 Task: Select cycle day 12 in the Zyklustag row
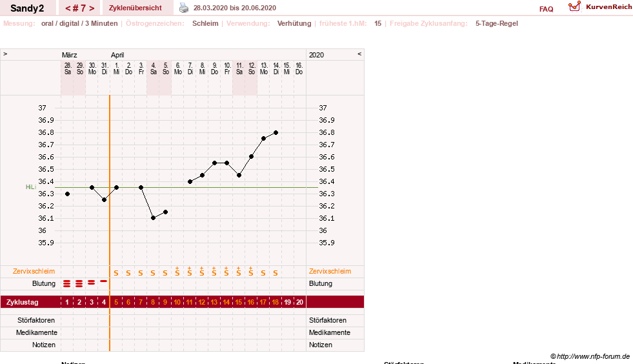tap(202, 302)
